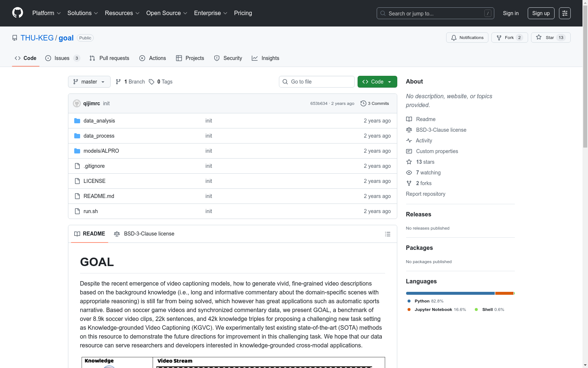Click the book icon beside Readme in About

(409, 119)
